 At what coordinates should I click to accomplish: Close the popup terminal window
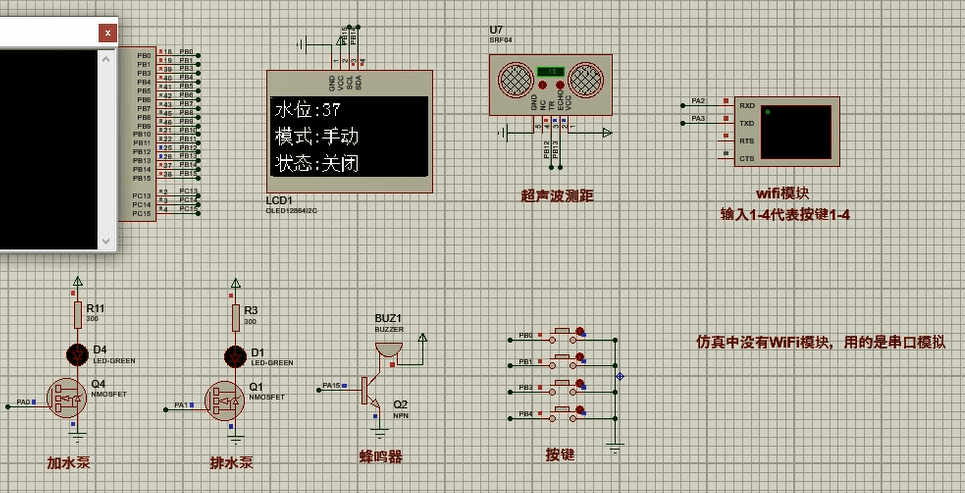[x=106, y=32]
